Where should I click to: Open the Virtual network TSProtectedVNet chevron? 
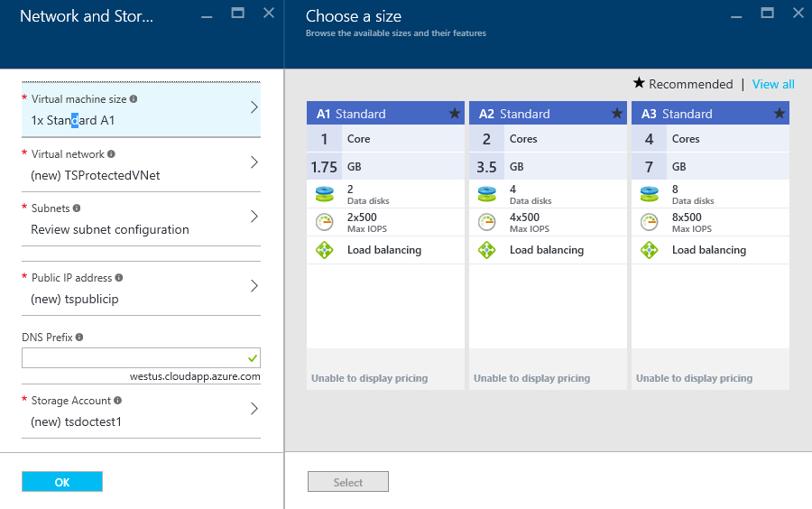pyautogui.click(x=254, y=162)
